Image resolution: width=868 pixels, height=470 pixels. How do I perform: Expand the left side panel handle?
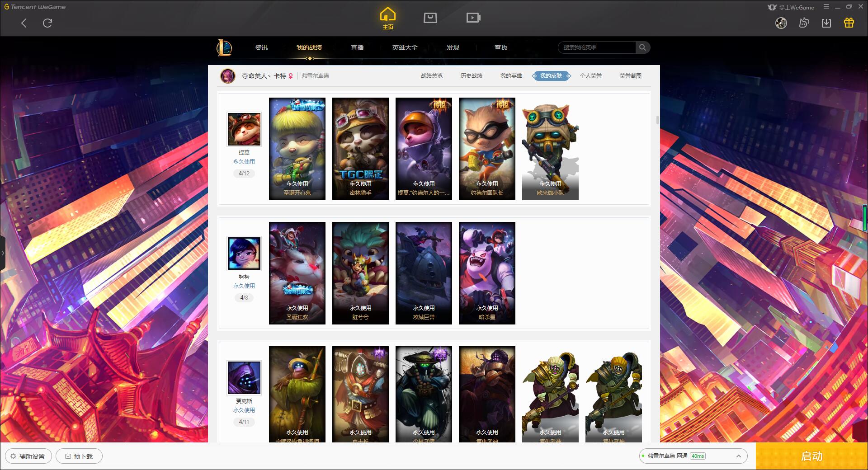pos(2,253)
